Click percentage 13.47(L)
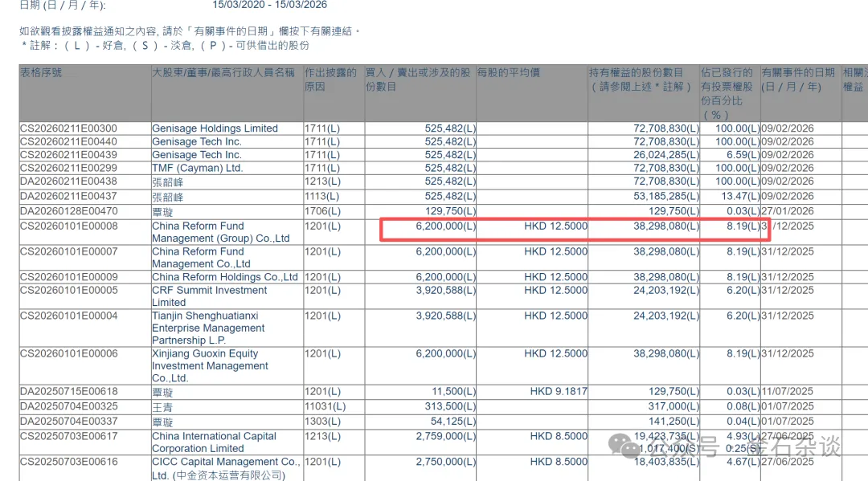Screen dimensions: 868x481 click(740, 196)
